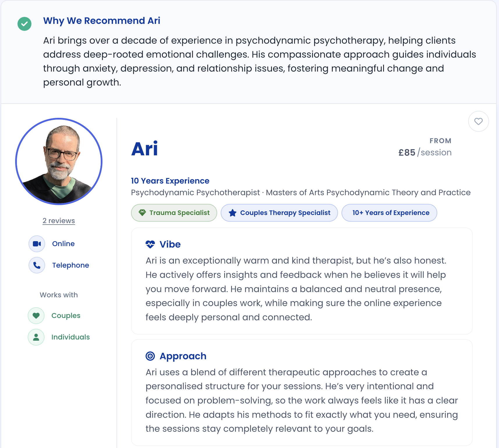Click the Couples heart icon
The width and height of the screenshot is (499, 448).
(x=36, y=316)
